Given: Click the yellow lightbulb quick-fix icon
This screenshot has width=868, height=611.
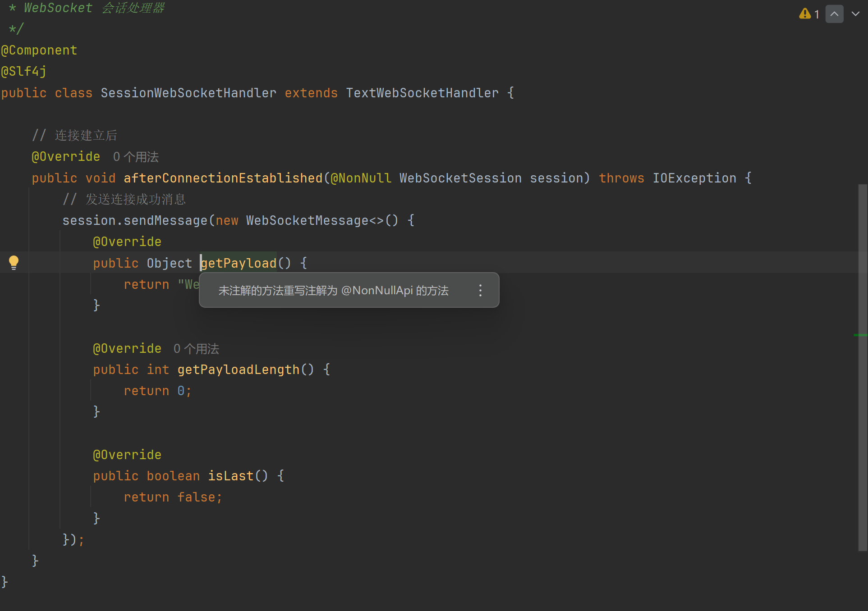Looking at the screenshot, I should tap(14, 262).
